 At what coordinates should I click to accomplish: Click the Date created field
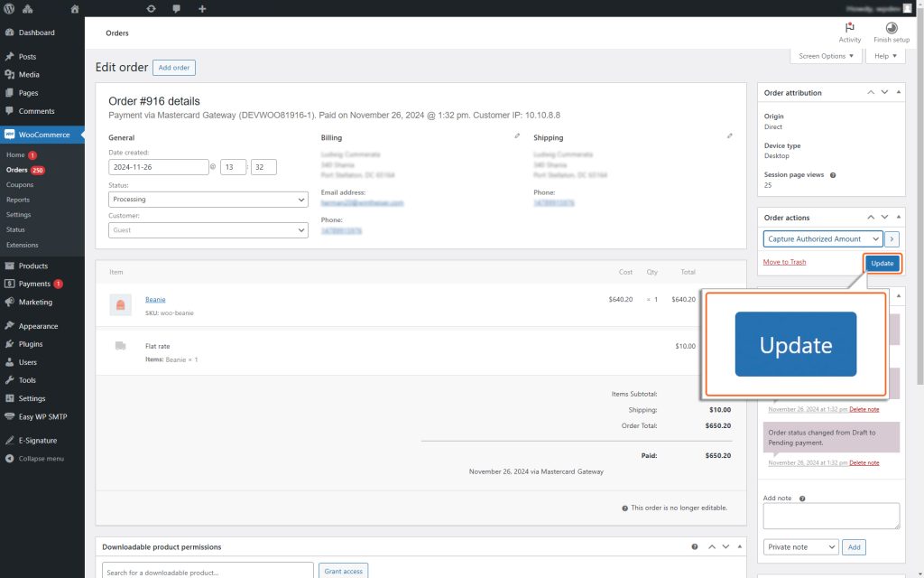pyautogui.click(x=159, y=167)
